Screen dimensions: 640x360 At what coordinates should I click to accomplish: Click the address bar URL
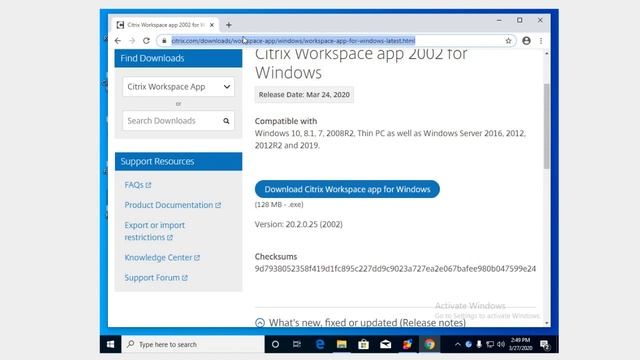pos(293,41)
